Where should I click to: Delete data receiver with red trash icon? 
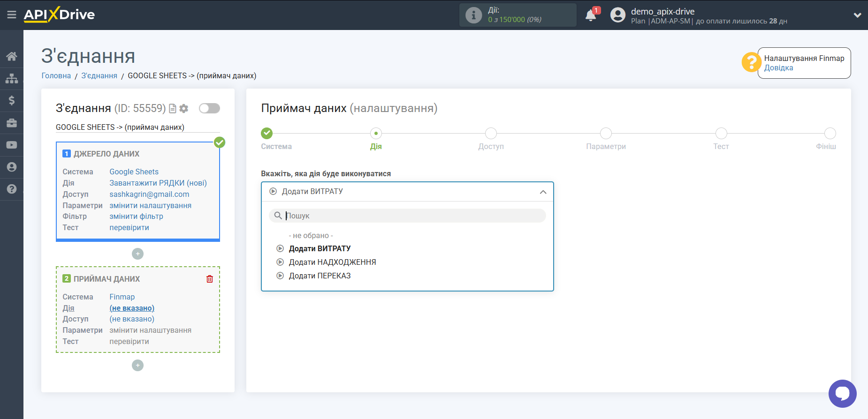point(210,279)
